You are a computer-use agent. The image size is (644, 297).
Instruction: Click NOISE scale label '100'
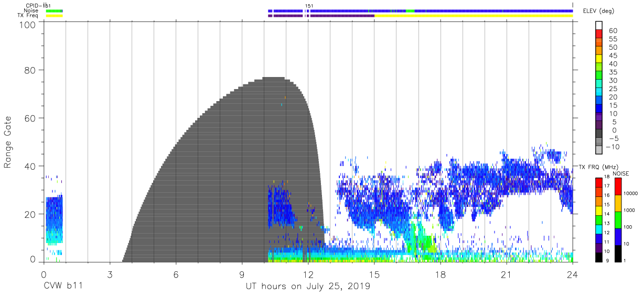point(628,226)
